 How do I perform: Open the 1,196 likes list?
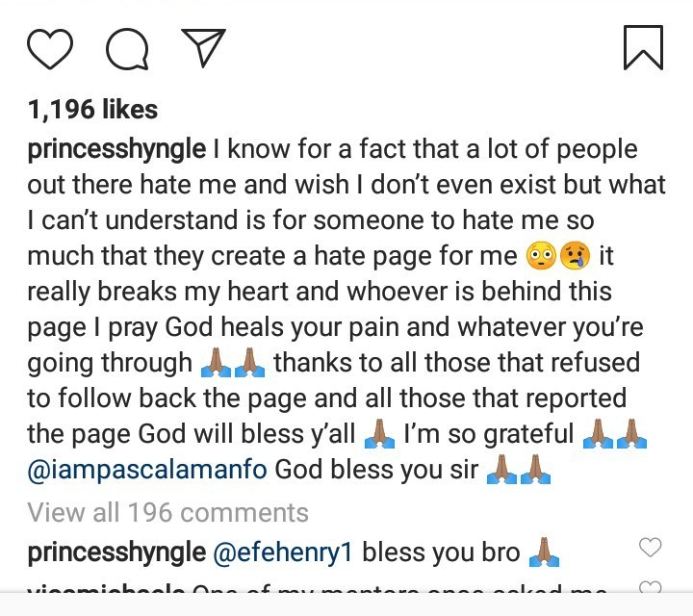pos(92,109)
